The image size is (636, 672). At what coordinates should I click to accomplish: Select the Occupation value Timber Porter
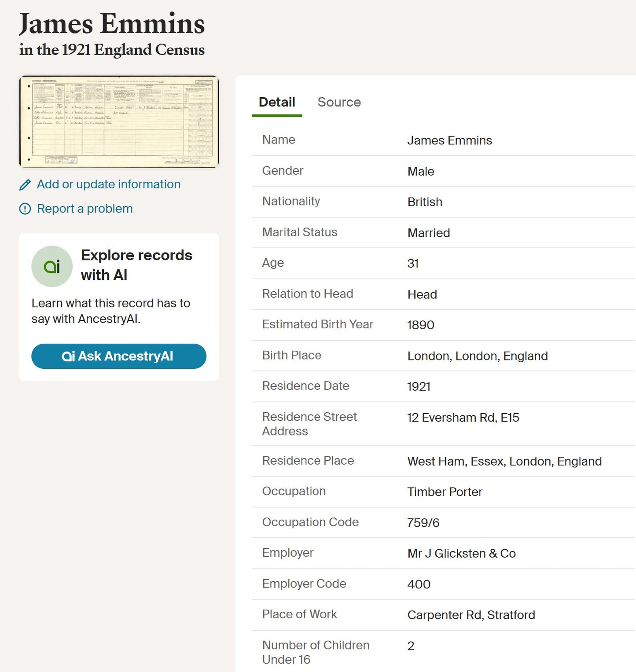tap(445, 492)
